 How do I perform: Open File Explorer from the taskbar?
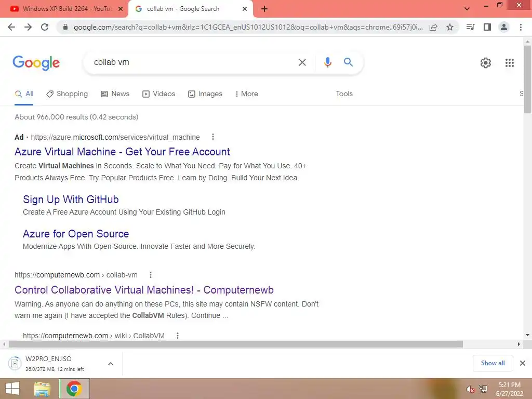42,389
